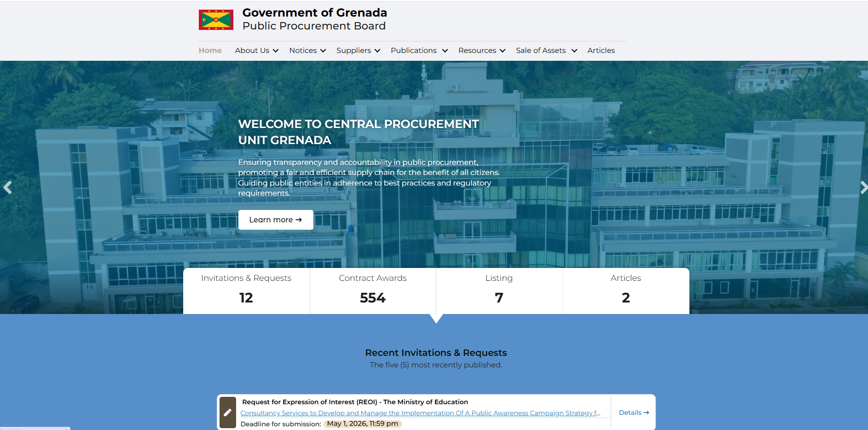Open the Sale of Assets dropdown
868x430 pixels.
click(x=546, y=51)
